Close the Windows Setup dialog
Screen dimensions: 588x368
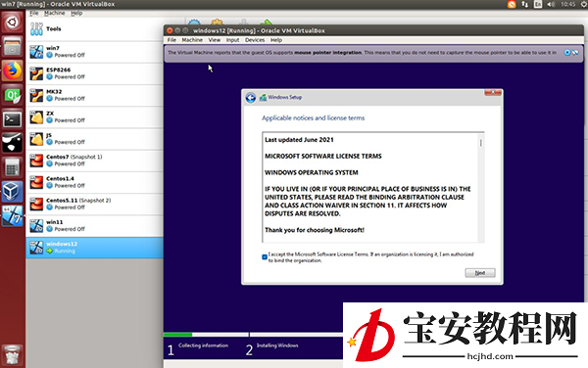coord(493,92)
